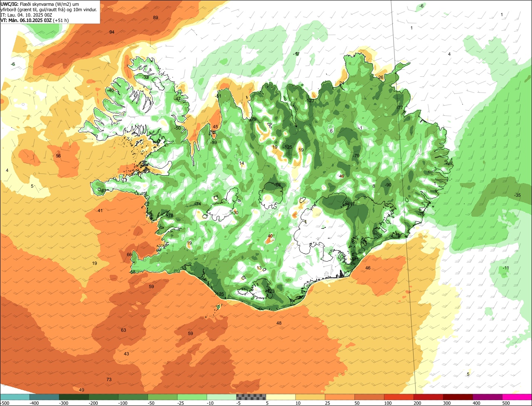Viewport: 532px width, 406px height.
Task: Click legend swatch between 400 and 500
Action: 487,397
